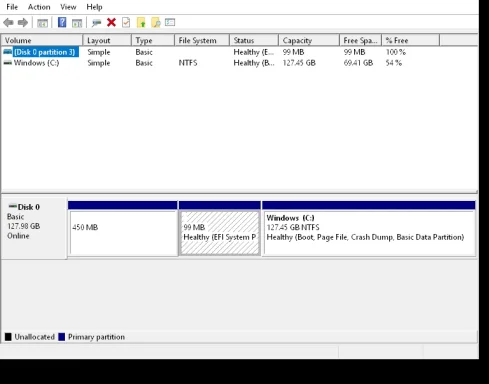The width and height of the screenshot is (489, 384).
Task: Click the folder with magnifier icon
Action: (x=156, y=23)
